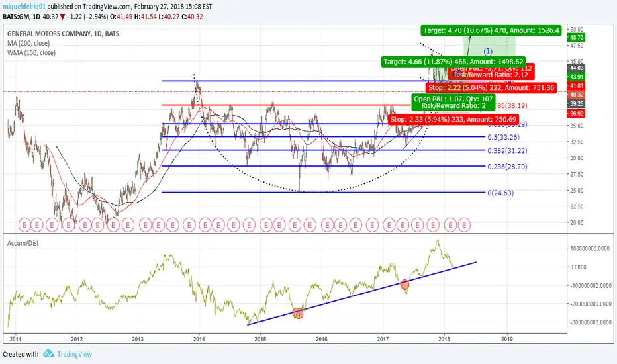Viewport: 617px width, 364px height.
Task: Click the red down-triangle price change indicator
Action: (x=63, y=17)
